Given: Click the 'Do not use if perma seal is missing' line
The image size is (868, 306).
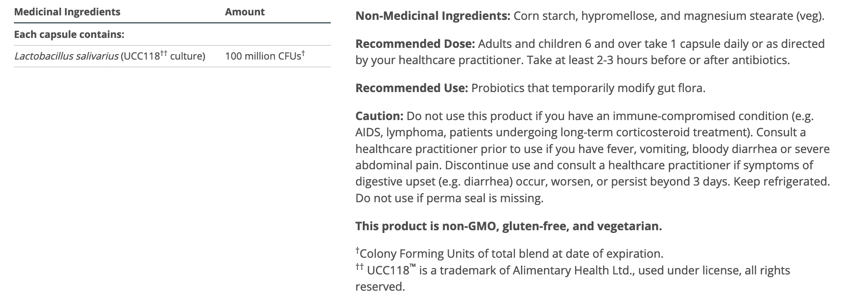Looking at the screenshot, I should 449,198.
